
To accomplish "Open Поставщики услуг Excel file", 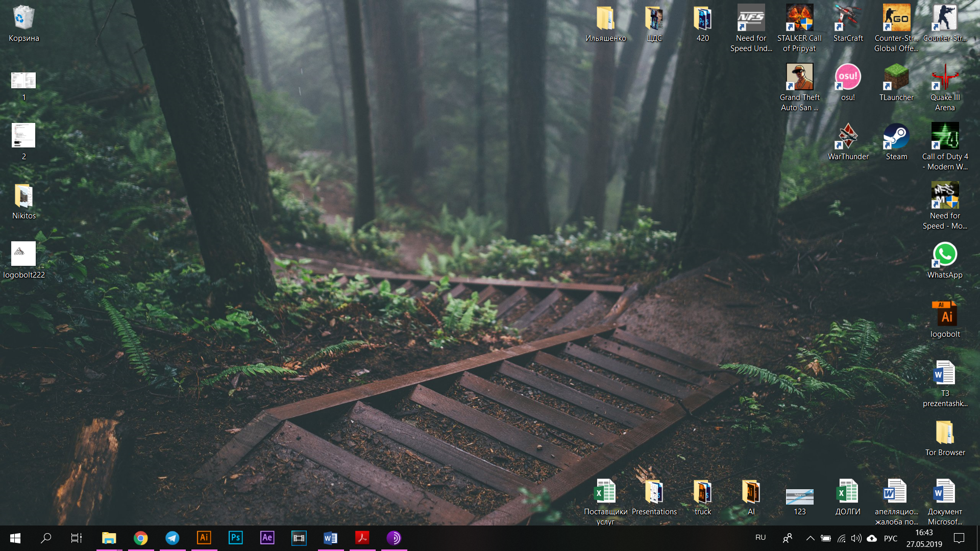I will [x=605, y=502].
